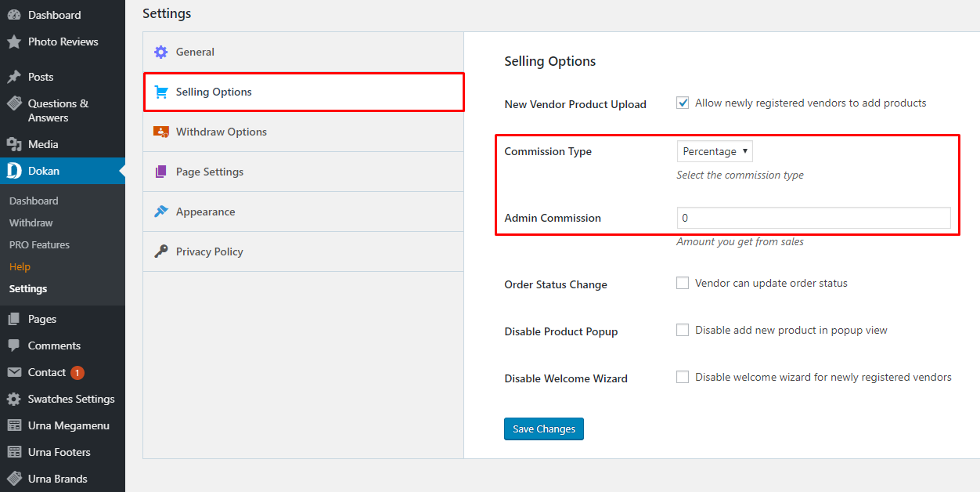Click the General tab gear icon
Image resolution: width=980 pixels, height=492 pixels.
161,52
